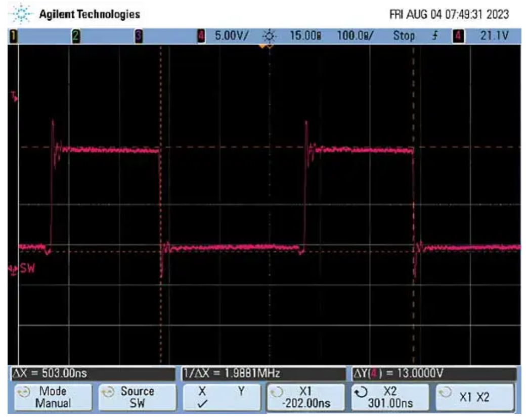The image size is (528, 420).
Task: Click the knob icon on Source softkey
Action: click(108, 392)
